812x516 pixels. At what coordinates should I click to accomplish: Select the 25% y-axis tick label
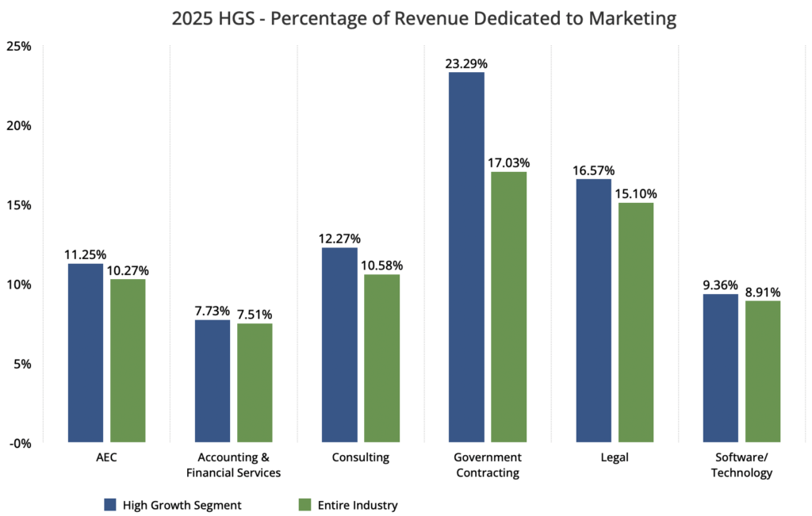point(18,46)
